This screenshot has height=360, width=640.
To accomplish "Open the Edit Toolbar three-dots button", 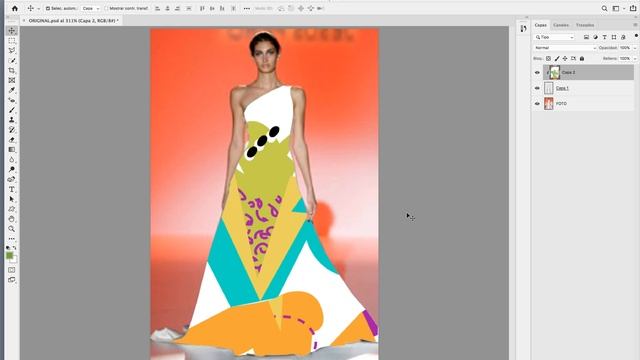I will click(x=12, y=239).
